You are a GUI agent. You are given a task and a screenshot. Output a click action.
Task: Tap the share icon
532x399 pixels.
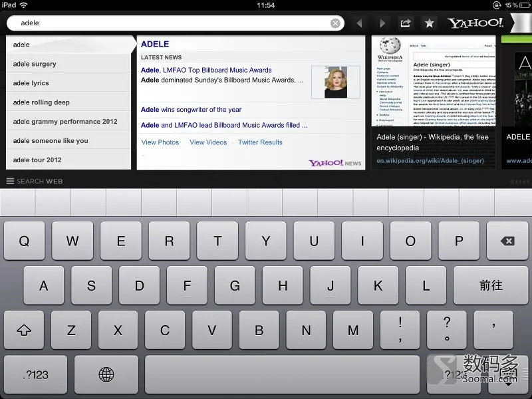[x=406, y=23]
